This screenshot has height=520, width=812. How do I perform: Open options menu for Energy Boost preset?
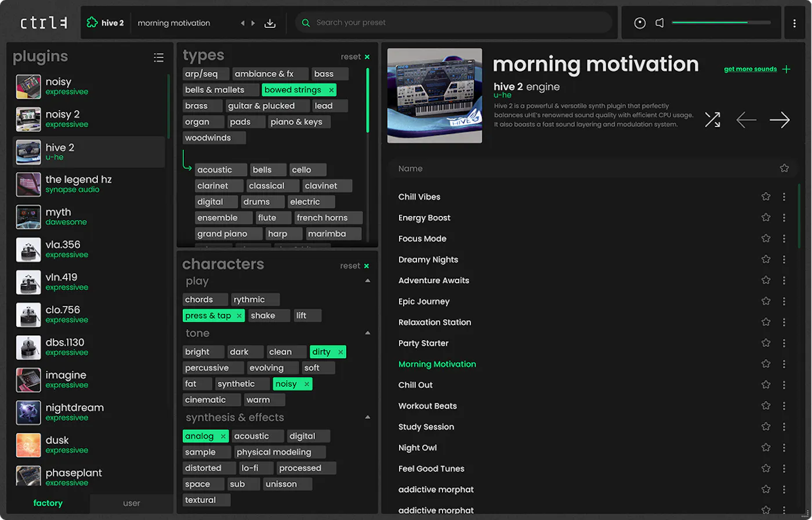pyautogui.click(x=784, y=218)
